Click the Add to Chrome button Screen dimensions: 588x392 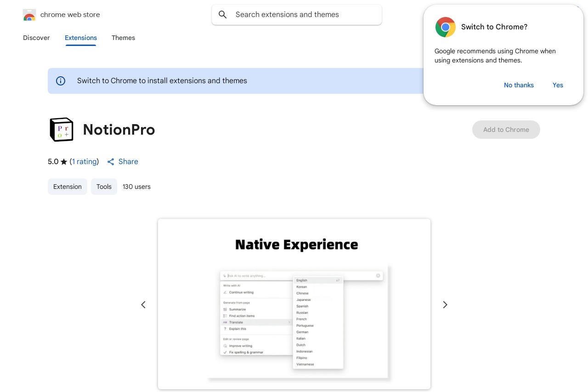[x=506, y=130]
